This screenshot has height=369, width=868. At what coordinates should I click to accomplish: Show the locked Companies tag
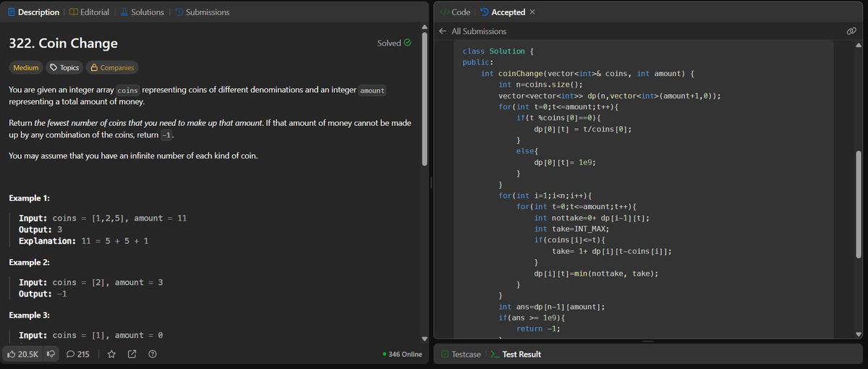(x=111, y=68)
